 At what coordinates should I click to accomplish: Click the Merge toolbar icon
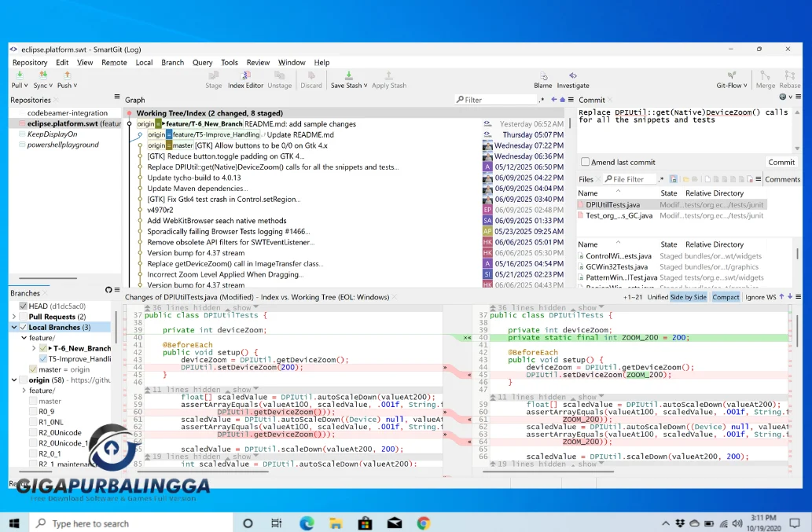(765, 75)
